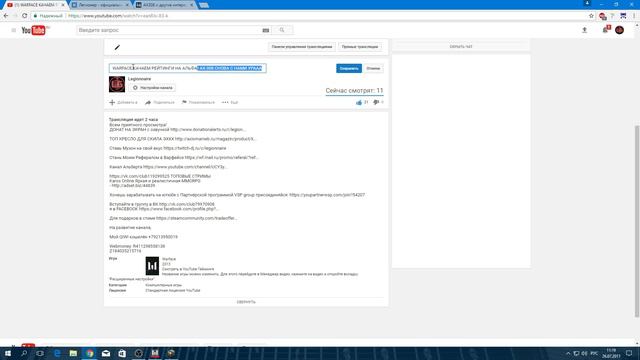Viewport: 640px width, 360px height.
Task: Collapse the description with Свернуть
Action: pos(246,302)
